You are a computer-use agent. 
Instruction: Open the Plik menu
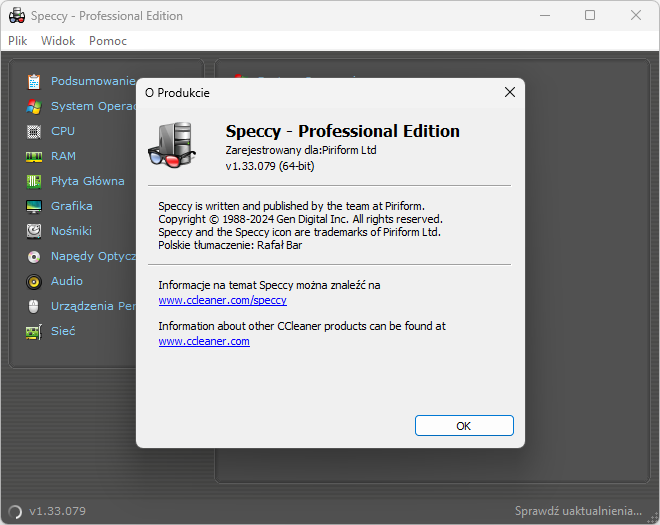(18, 41)
